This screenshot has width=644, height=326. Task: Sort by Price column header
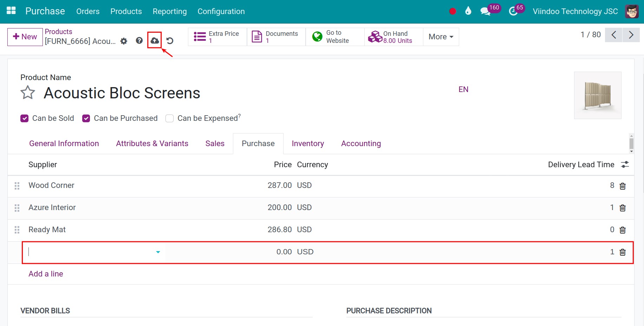(x=283, y=164)
